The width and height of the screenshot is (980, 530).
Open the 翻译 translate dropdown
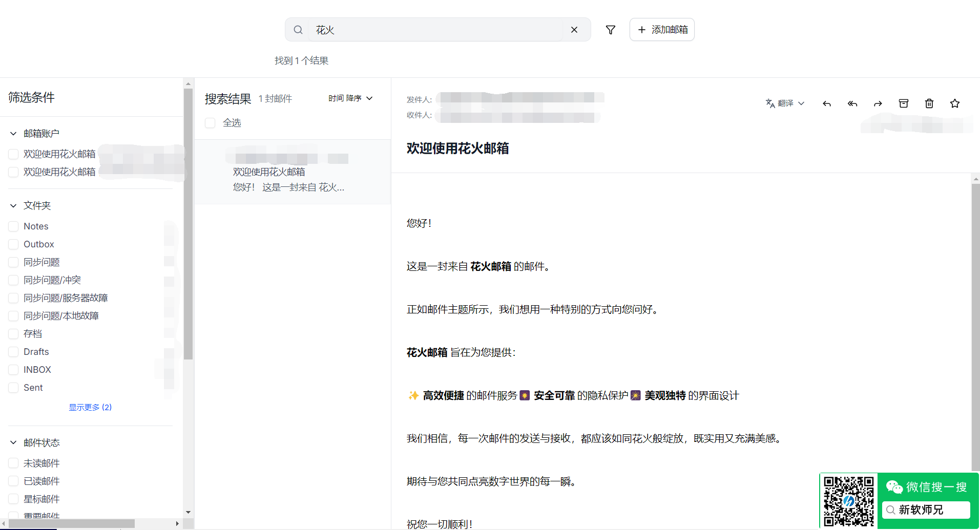coord(785,103)
